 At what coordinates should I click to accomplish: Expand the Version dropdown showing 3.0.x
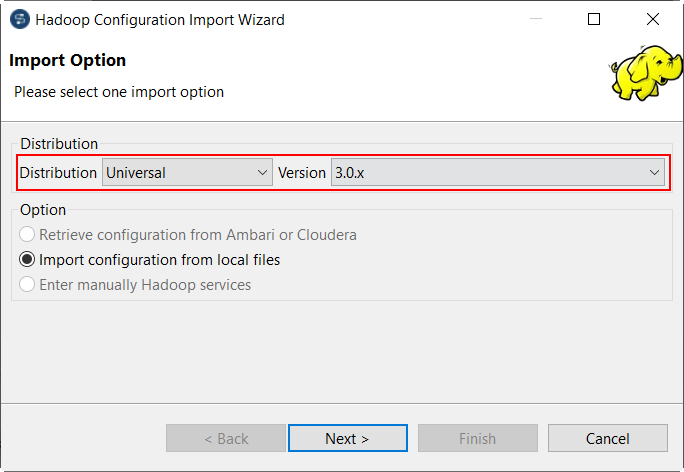point(498,173)
